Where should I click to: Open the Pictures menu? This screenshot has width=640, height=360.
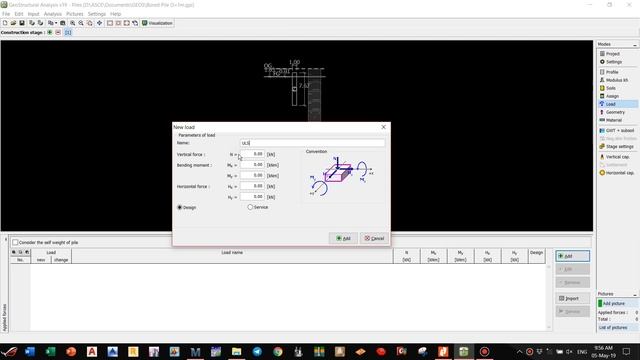[75, 14]
